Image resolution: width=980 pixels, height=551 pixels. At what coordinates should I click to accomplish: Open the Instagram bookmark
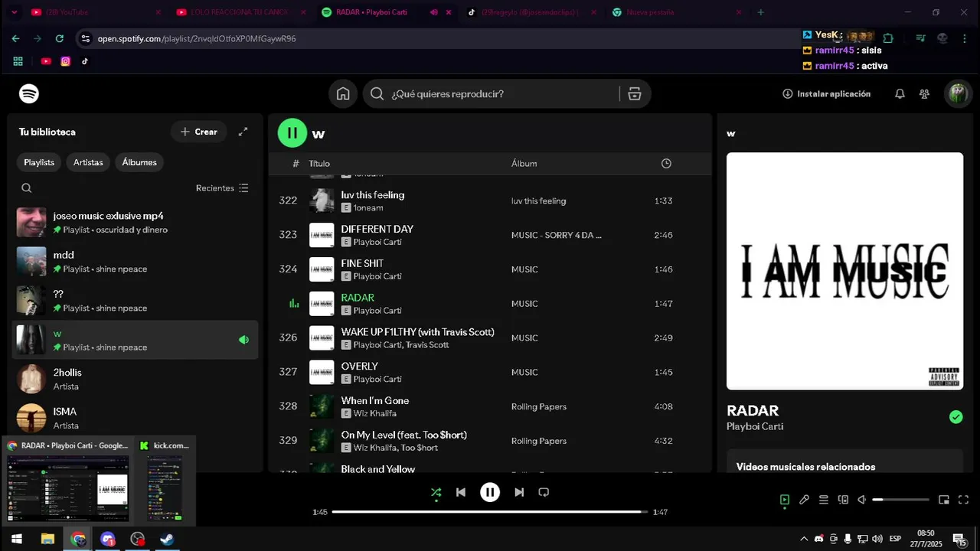(x=66, y=61)
